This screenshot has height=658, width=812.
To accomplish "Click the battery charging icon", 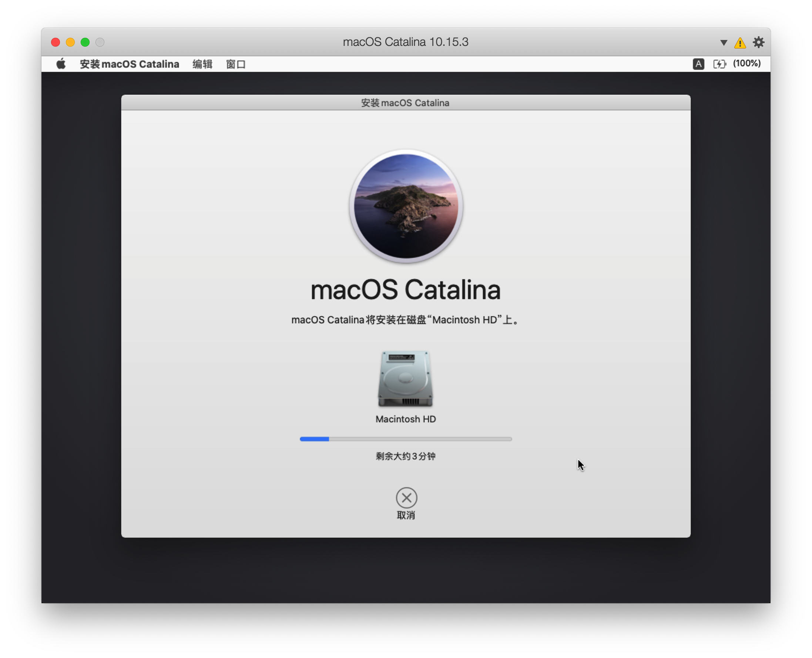I will pos(719,64).
